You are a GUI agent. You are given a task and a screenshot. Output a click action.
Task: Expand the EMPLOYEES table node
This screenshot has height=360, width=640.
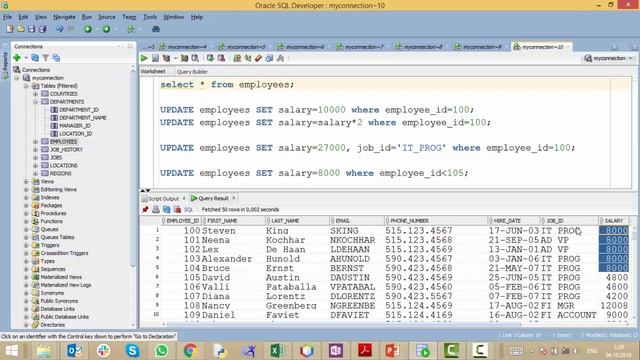35,142
